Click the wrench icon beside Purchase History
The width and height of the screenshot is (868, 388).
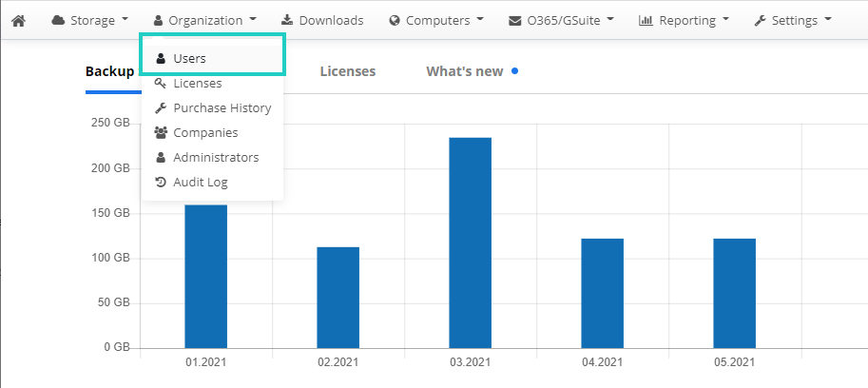pyautogui.click(x=161, y=107)
